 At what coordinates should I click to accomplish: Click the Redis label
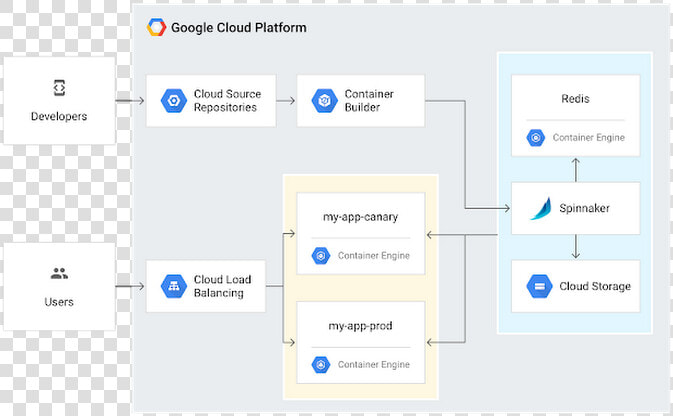coord(575,99)
